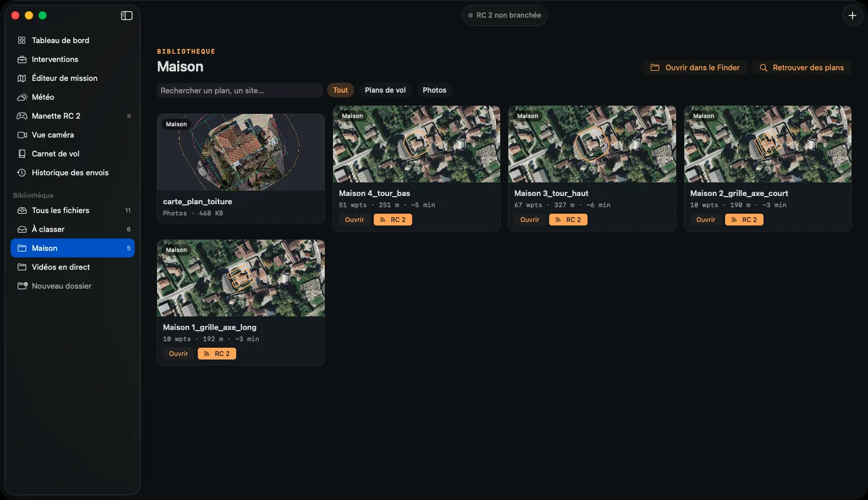Filter by Photos tab
The height and width of the screenshot is (500, 868).
[x=435, y=90]
